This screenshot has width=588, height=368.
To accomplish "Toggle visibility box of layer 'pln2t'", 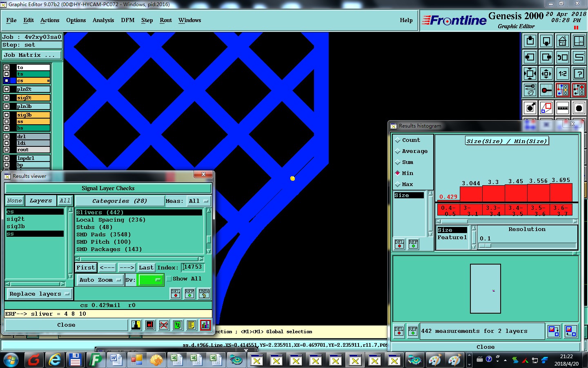I will click(7, 89).
